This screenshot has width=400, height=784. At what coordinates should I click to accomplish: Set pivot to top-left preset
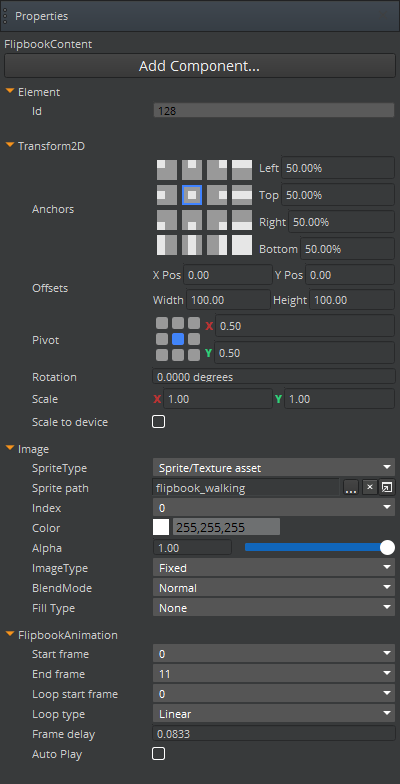click(162, 323)
